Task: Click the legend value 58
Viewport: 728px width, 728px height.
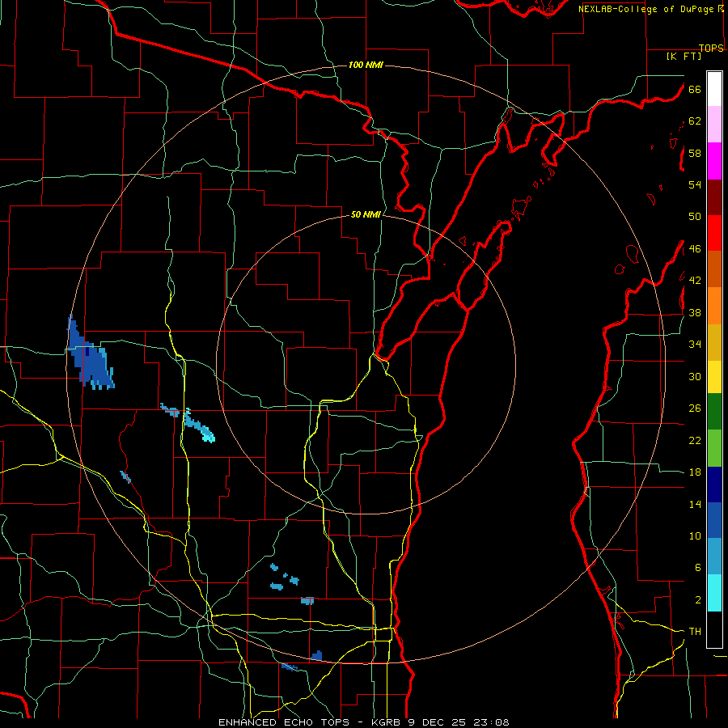Action: (x=695, y=153)
